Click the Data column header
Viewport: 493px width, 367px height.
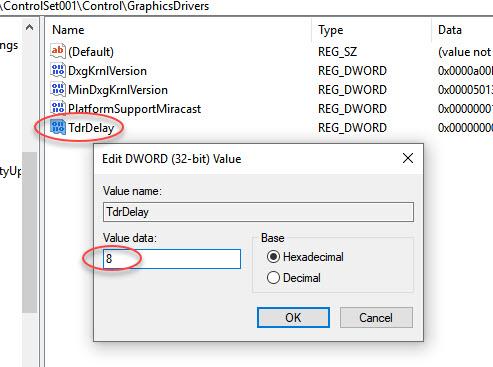[450, 30]
